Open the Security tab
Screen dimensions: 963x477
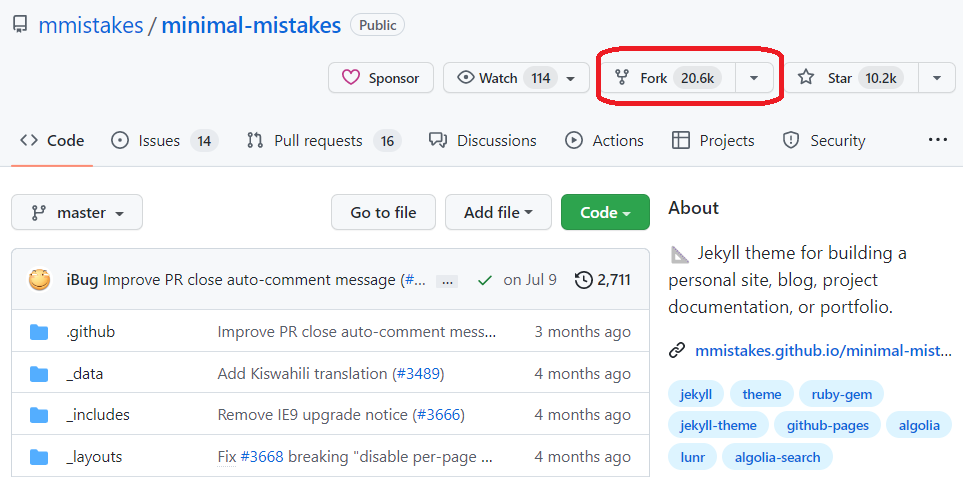click(824, 141)
